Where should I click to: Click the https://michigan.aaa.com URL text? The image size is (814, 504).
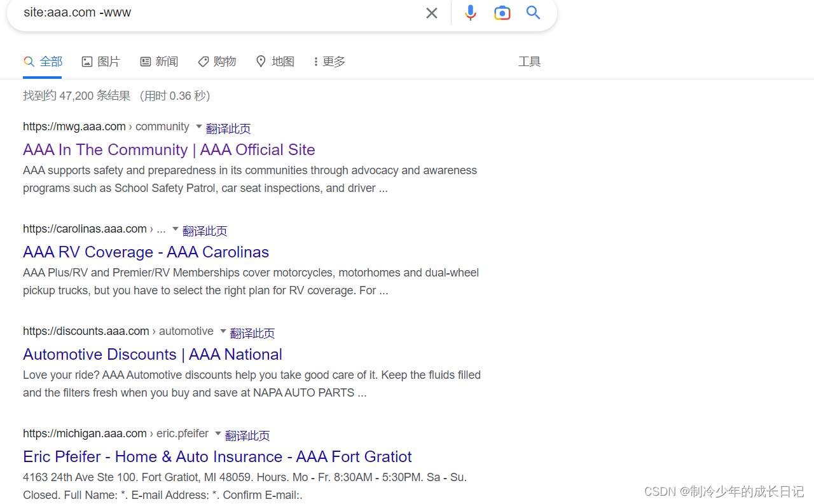tap(85, 433)
